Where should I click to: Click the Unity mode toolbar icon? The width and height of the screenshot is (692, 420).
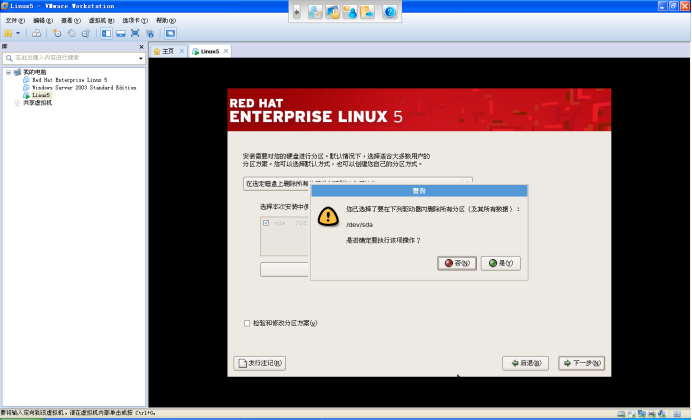[x=150, y=33]
